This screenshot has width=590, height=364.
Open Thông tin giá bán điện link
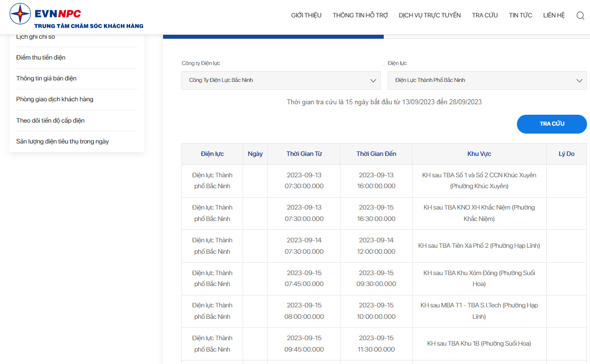click(x=46, y=78)
